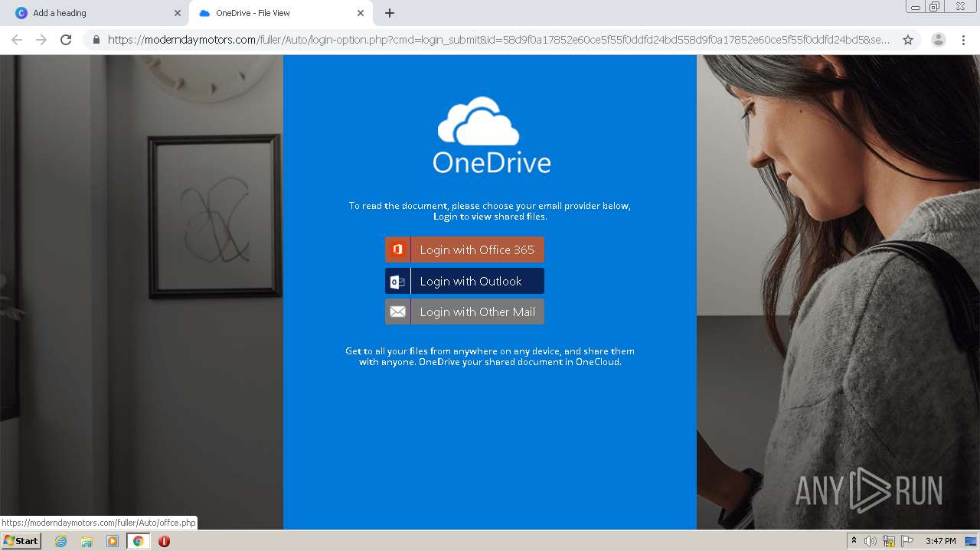980x551 pixels.
Task: Choose Login with Office 365
Action: [465, 249]
